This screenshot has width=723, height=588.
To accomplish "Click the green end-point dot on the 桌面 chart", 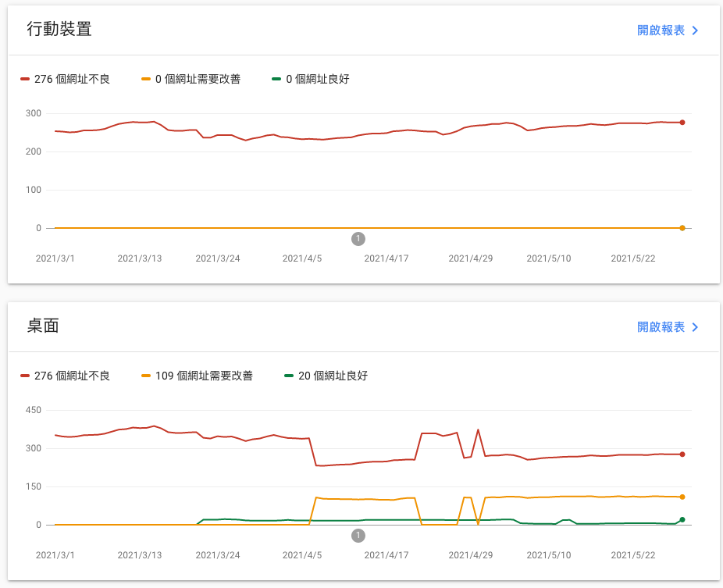I will [x=682, y=519].
